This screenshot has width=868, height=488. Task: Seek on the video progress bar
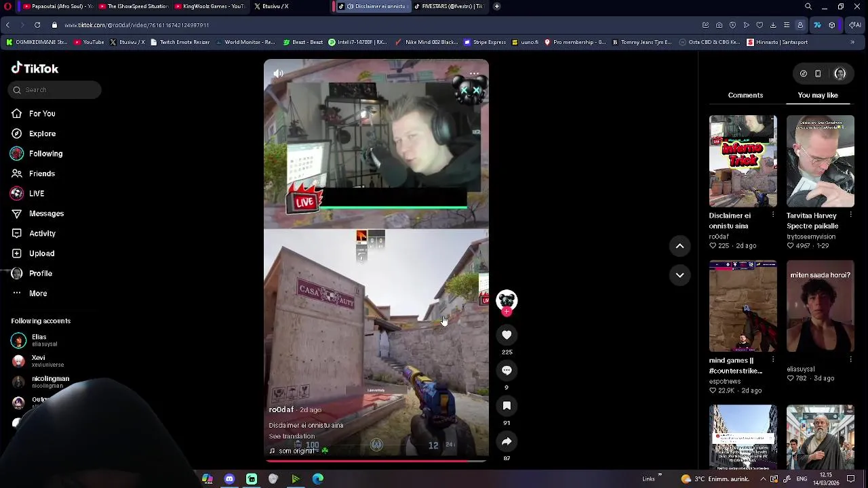click(x=376, y=461)
